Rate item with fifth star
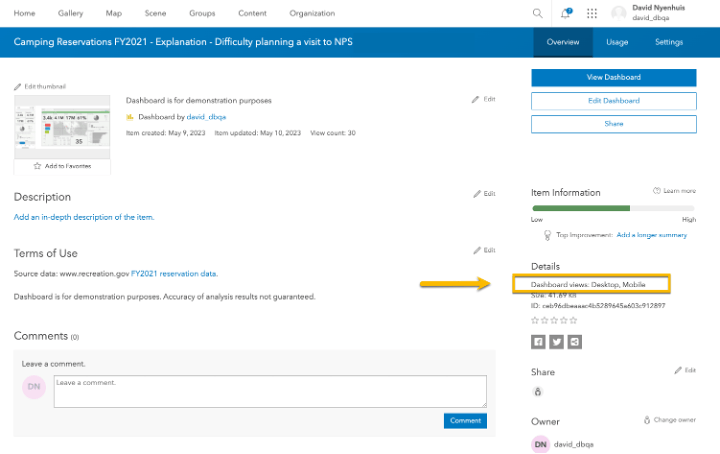The width and height of the screenshot is (720, 454). pyautogui.click(x=573, y=320)
